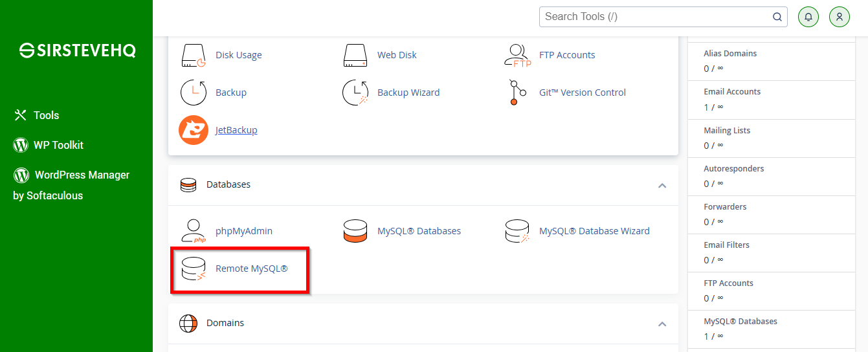This screenshot has width=868, height=352.
Task: Click the MySQL® Databases 1 / ∞ value
Action: 713,336
